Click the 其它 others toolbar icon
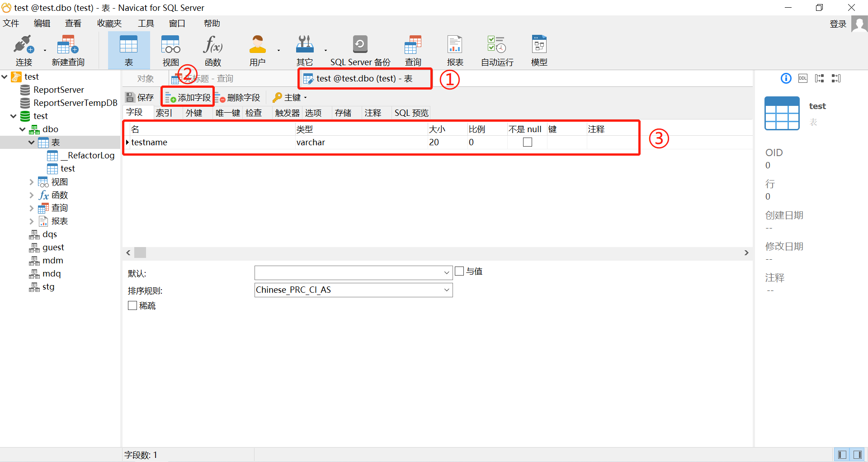The height and width of the screenshot is (462, 868). (x=305, y=51)
